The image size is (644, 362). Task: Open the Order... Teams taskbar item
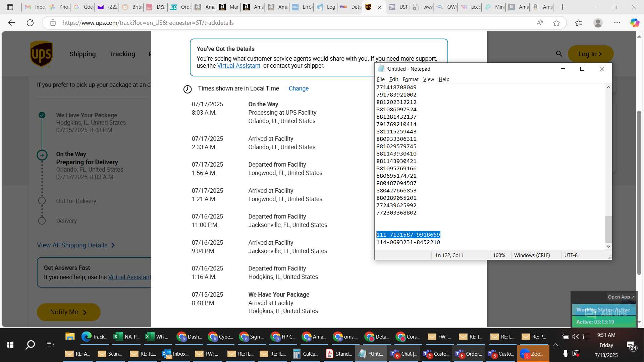coord(469,354)
